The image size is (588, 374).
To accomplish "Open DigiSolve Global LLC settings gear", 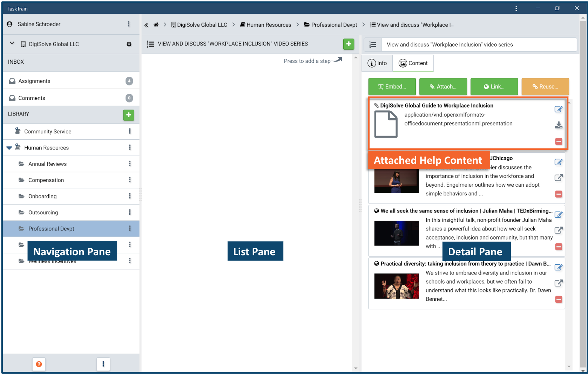I will pos(129,44).
